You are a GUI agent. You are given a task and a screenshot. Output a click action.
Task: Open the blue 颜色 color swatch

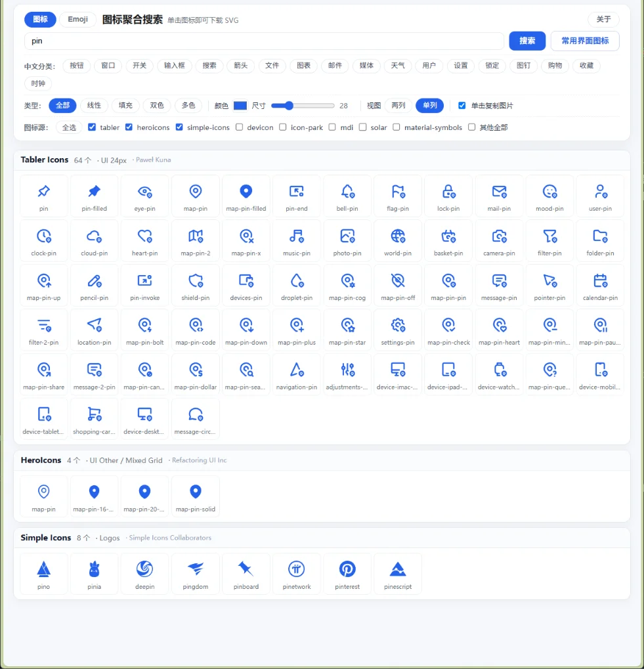(x=240, y=106)
